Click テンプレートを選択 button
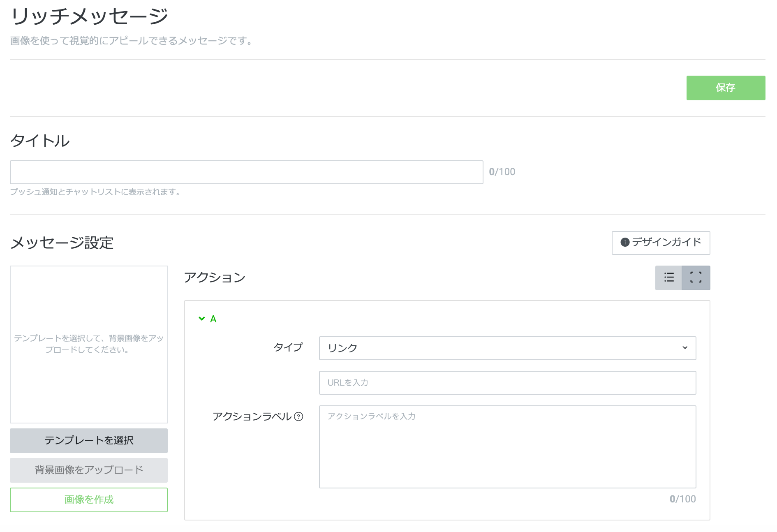777x532 pixels. pos(89,440)
